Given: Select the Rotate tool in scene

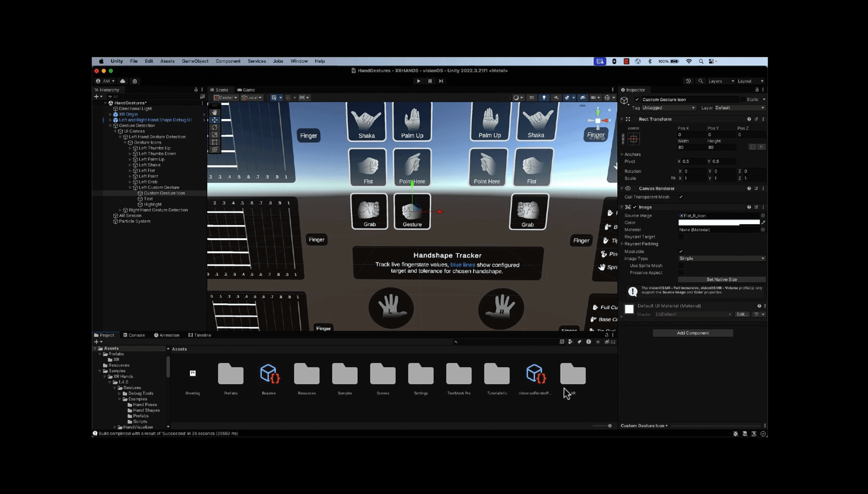Looking at the screenshot, I should coord(214,127).
